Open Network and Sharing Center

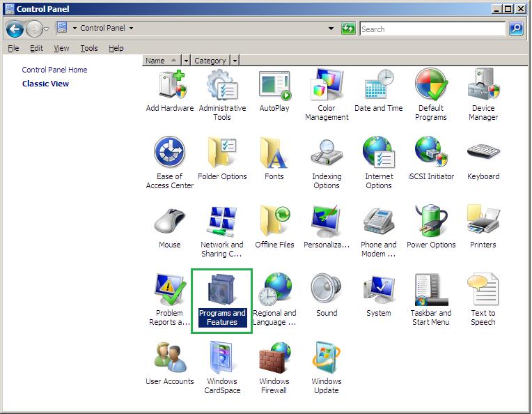point(222,222)
